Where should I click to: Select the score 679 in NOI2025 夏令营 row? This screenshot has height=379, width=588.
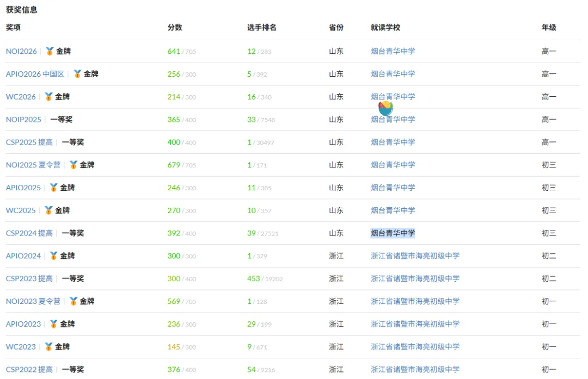(x=174, y=165)
